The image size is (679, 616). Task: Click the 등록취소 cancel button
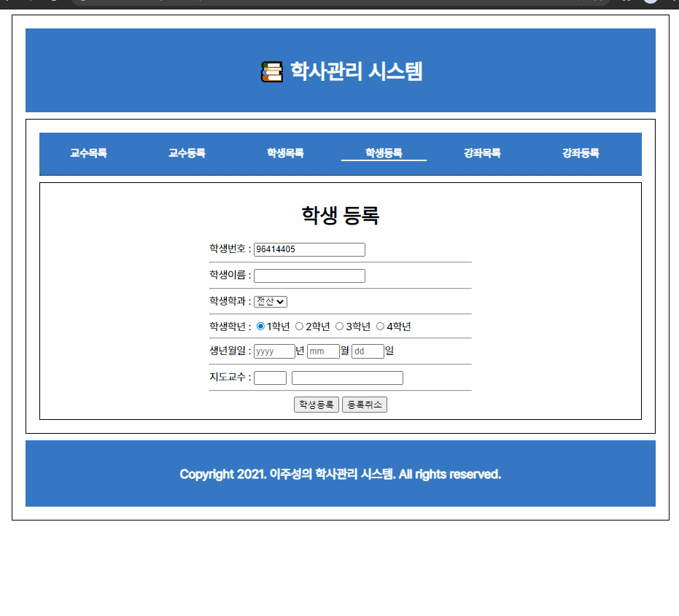[x=364, y=405]
